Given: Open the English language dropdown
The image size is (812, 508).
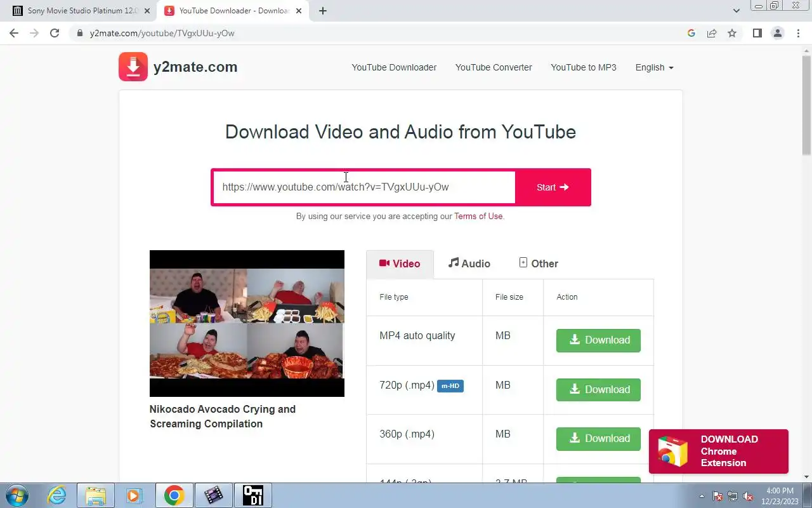Looking at the screenshot, I should coord(655,67).
